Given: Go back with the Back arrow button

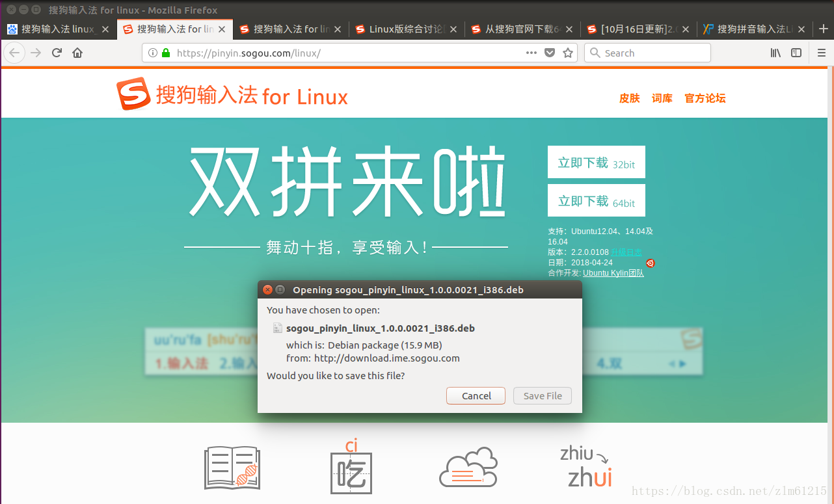Looking at the screenshot, I should coord(14,53).
